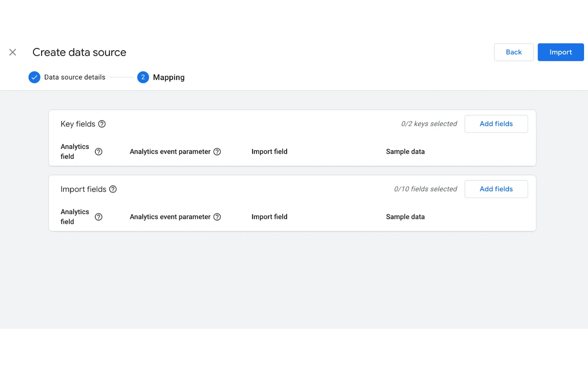This screenshot has height=368, width=588.
Task: Click the step 2 circle indicator
Action: tap(143, 77)
